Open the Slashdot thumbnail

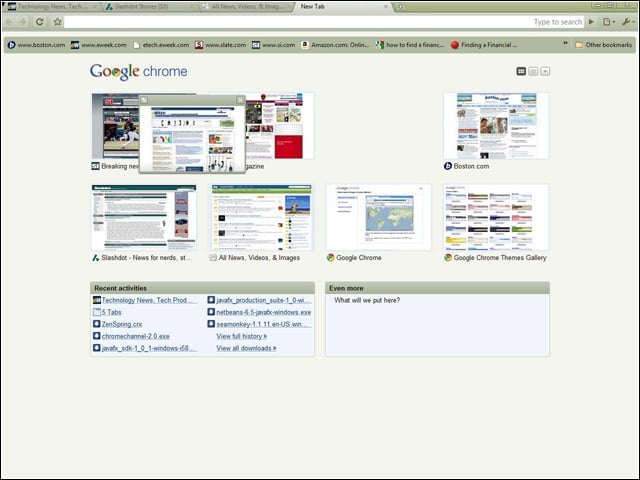pos(144,217)
